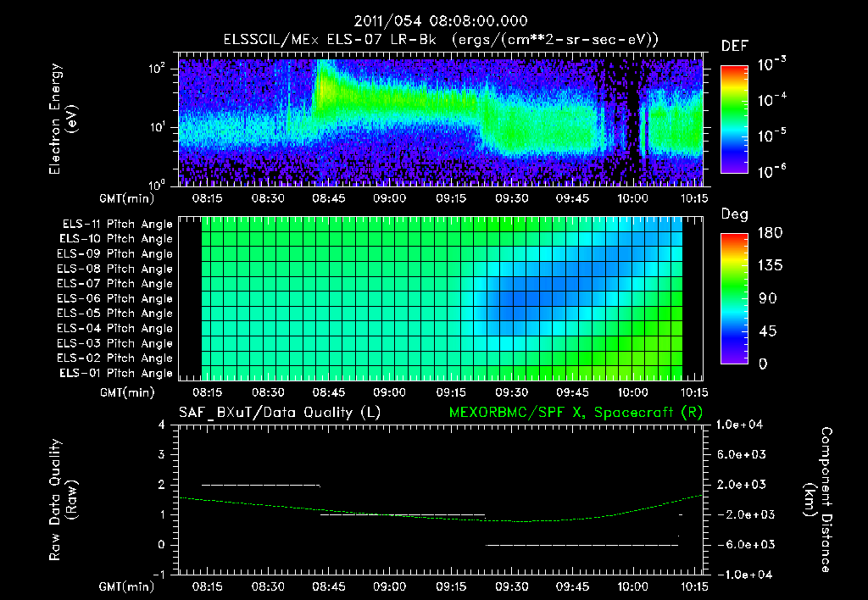Click the 'ELS-06 Pitch Angle' row label

click(x=114, y=299)
